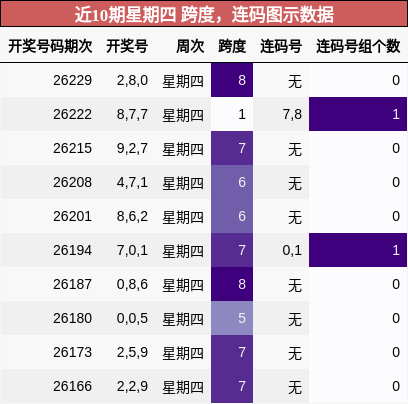The image size is (408, 404).
Task: Select winning numbers "4,7,1"
Action: 132,182
